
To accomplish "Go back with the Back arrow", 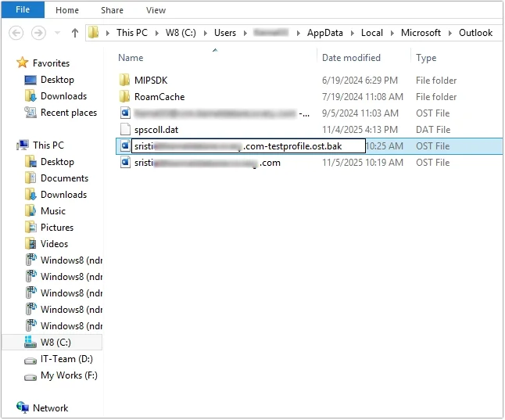I will [16, 33].
